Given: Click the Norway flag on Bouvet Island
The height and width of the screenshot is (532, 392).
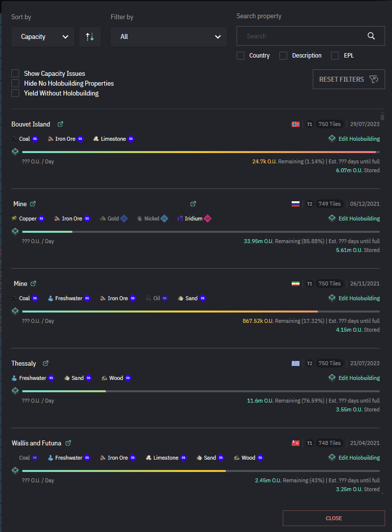Looking at the screenshot, I should coord(296,124).
